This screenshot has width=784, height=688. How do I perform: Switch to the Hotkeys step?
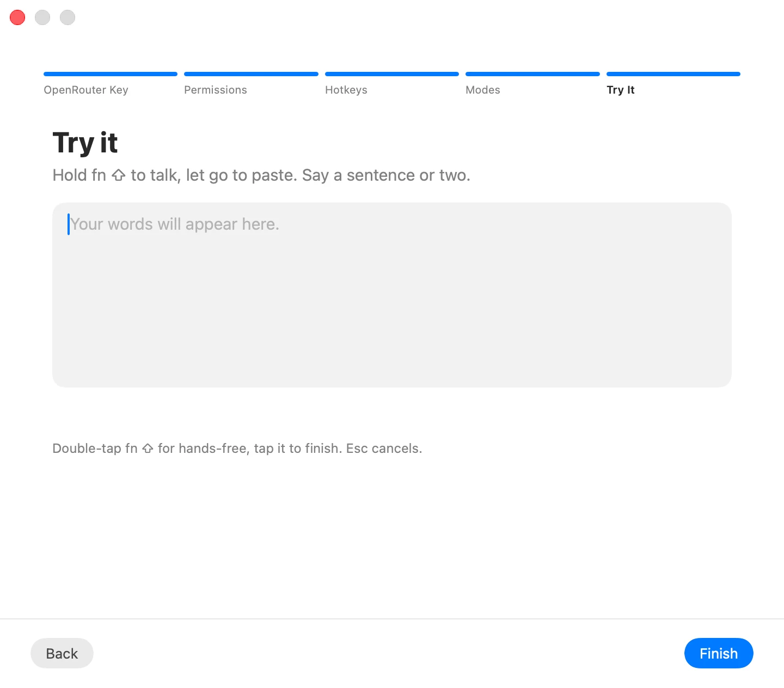(x=346, y=90)
